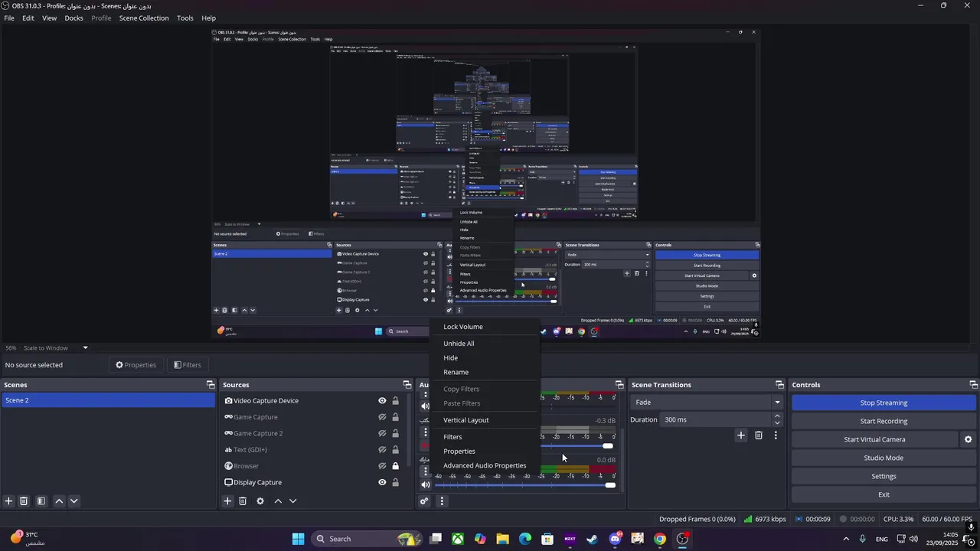Open scene filters icon in Scenes dock
The height and width of the screenshot is (551, 980).
[41, 501]
